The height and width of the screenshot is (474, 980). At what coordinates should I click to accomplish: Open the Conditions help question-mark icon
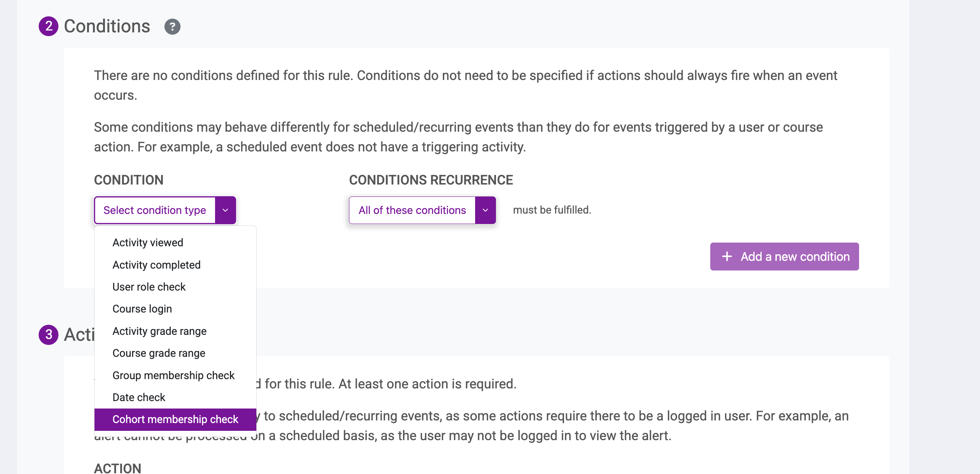[x=172, y=27]
